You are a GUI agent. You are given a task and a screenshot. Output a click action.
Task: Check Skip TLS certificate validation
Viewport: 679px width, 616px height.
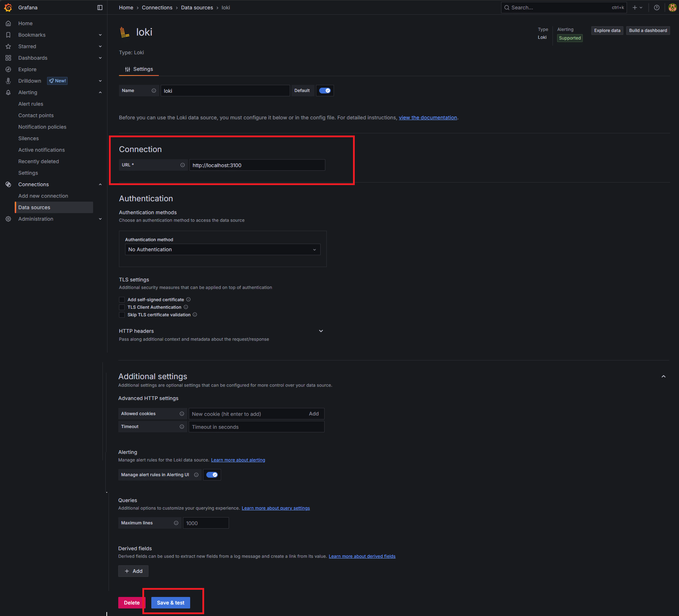click(x=122, y=315)
